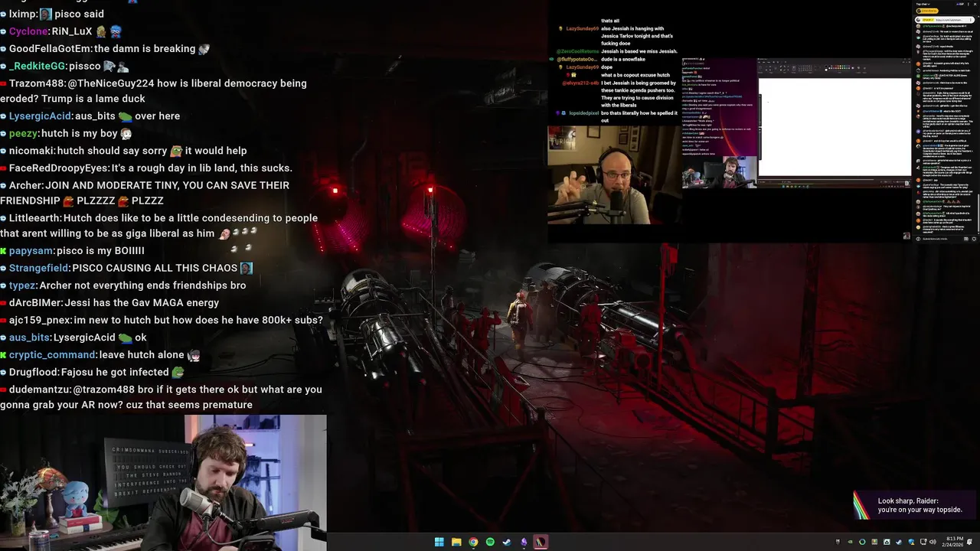Click 'Archer' JOIN AND MODERATE TINY message

pyautogui.click(x=145, y=193)
